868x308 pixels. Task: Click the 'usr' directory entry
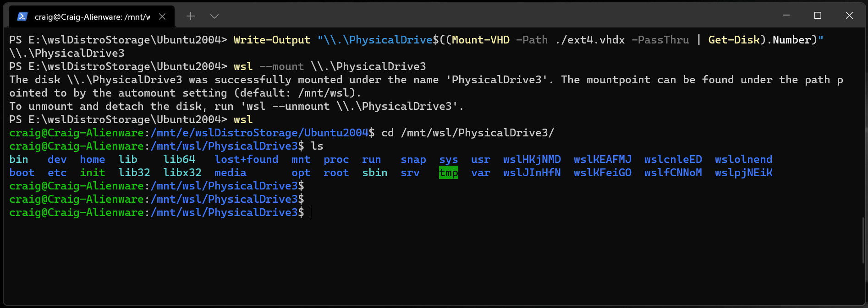pyautogui.click(x=481, y=159)
